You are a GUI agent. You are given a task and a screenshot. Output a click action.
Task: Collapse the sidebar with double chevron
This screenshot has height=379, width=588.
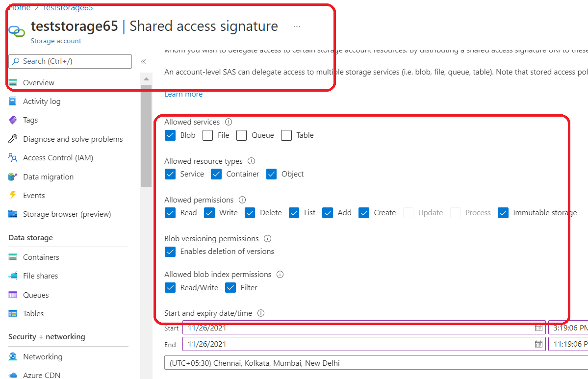pos(143,61)
